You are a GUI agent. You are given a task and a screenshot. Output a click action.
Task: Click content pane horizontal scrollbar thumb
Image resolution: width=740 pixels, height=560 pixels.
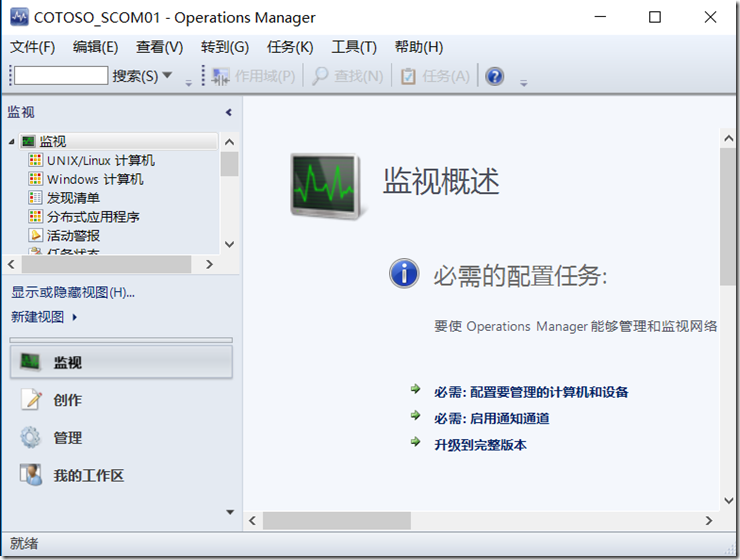[x=336, y=521]
